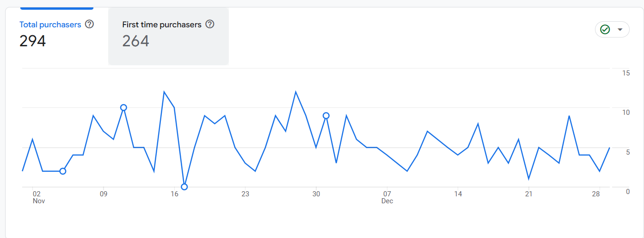644x238 pixels.
Task: Click help icon beside Total purchasers
Action: tap(90, 24)
